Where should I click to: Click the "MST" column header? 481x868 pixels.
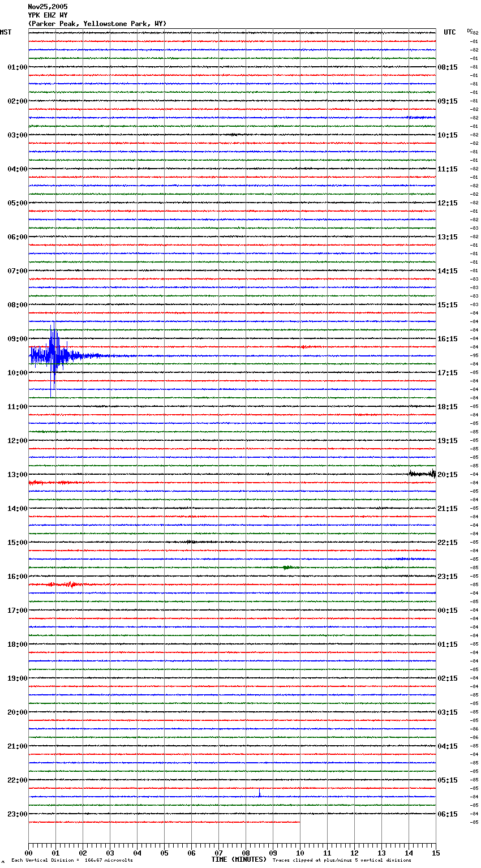tap(6, 32)
